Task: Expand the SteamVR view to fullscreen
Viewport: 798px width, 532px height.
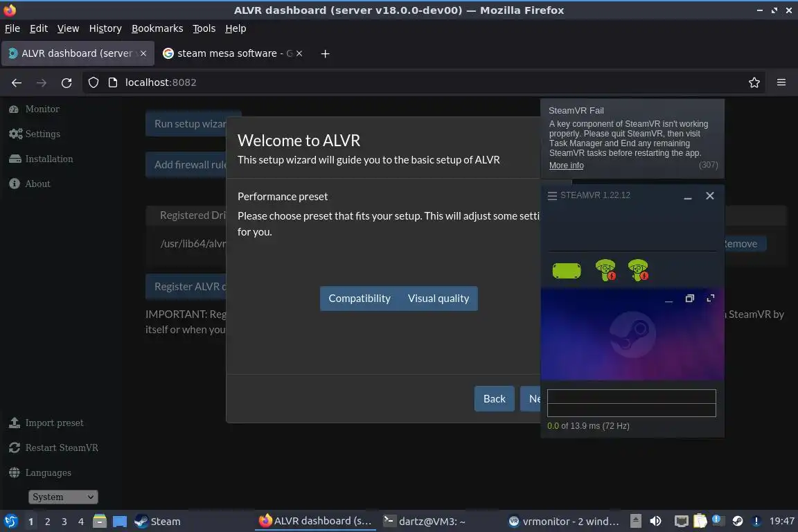Action: [x=711, y=299]
